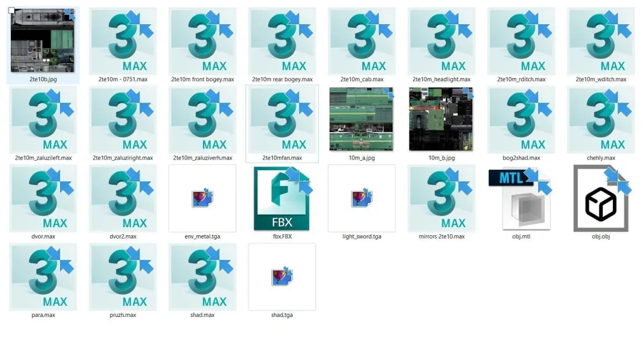The image size is (644, 347).
Task: Select the shad.max file icon
Action: (x=202, y=277)
